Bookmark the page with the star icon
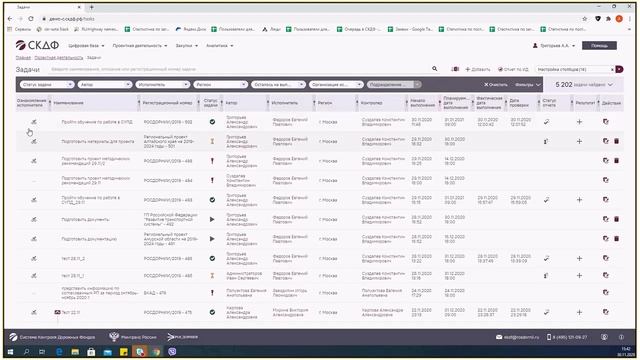The width and height of the screenshot is (640, 360). 584,19
